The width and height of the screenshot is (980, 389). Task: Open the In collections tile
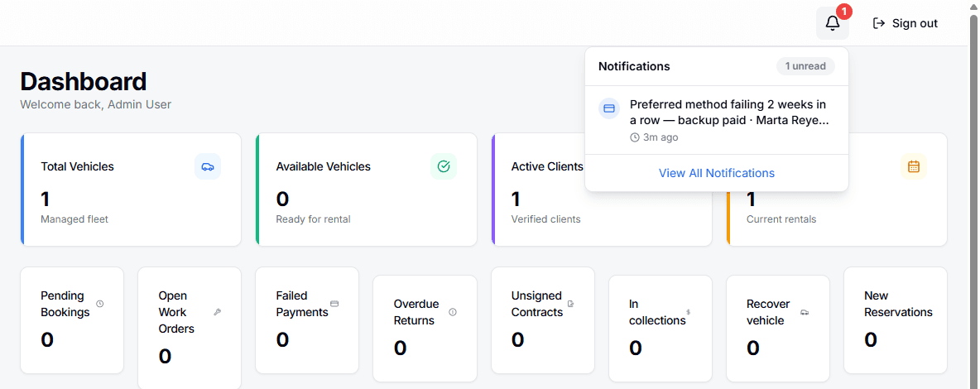pyautogui.click(x=660, y=329)
